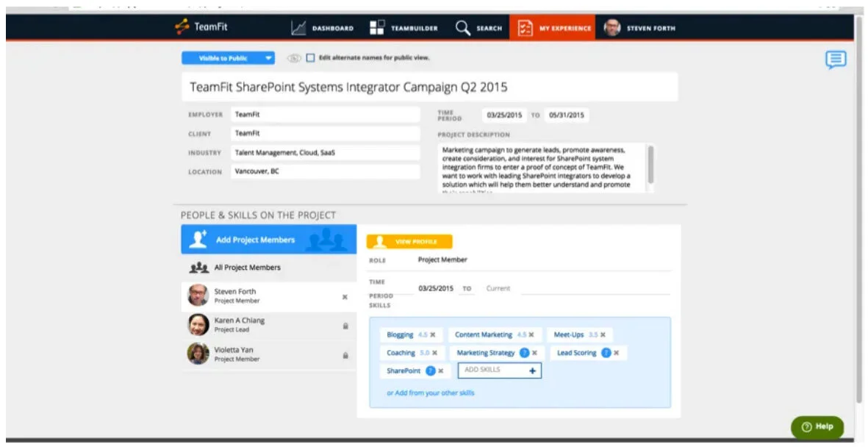
Task: Remove the Lead Scoring skill
Action: point(617,353)
